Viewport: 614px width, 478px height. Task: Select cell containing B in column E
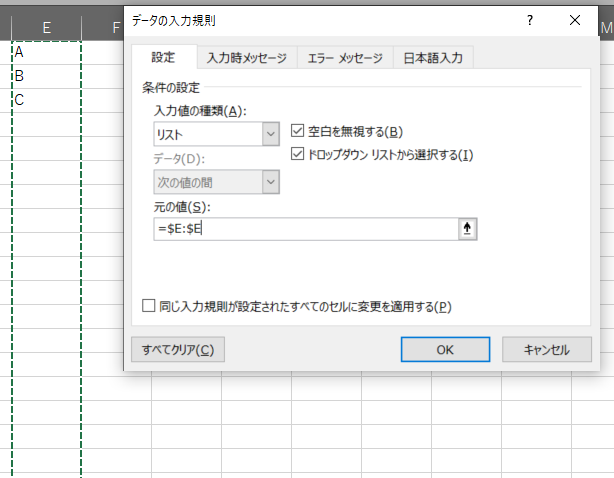[x=47, y=76]
